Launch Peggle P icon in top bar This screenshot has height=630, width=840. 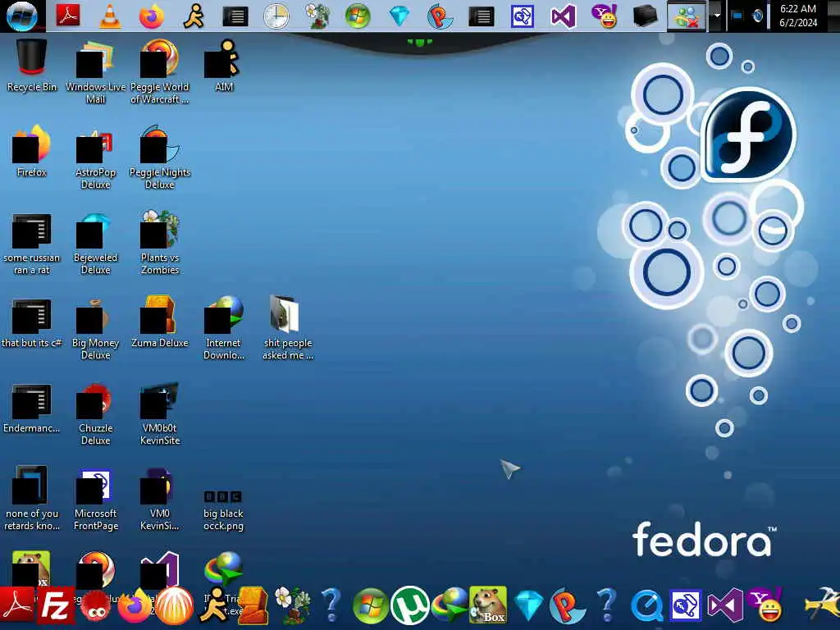click(440, 16)
